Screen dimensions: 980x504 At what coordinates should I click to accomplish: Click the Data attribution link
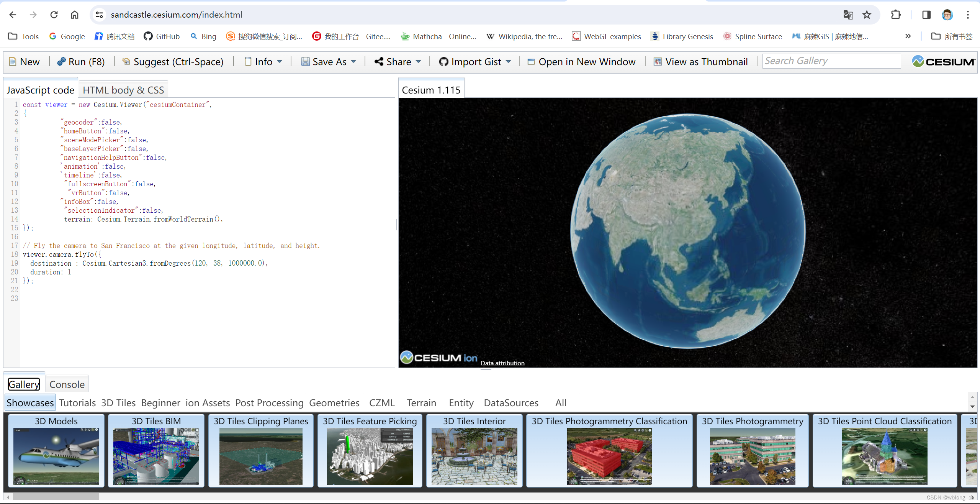pyautogui.click(x=502, y=363)
